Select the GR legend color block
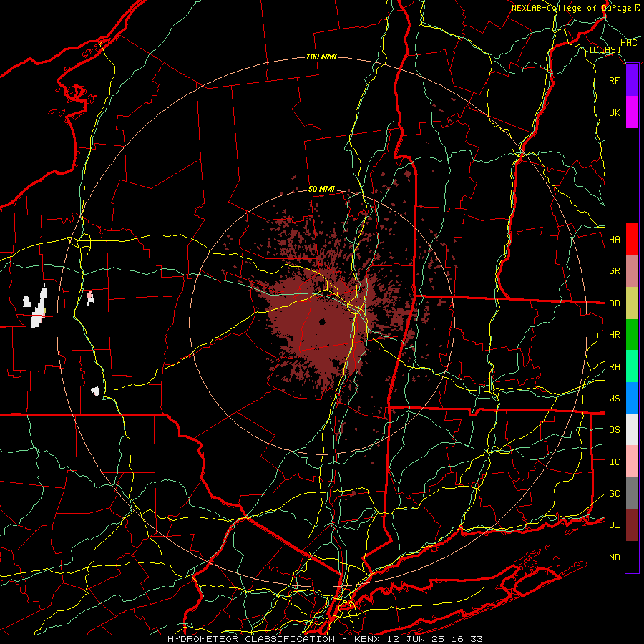Image resolution: width=644 pixels, height=644 pixels. tap(632, 271)
